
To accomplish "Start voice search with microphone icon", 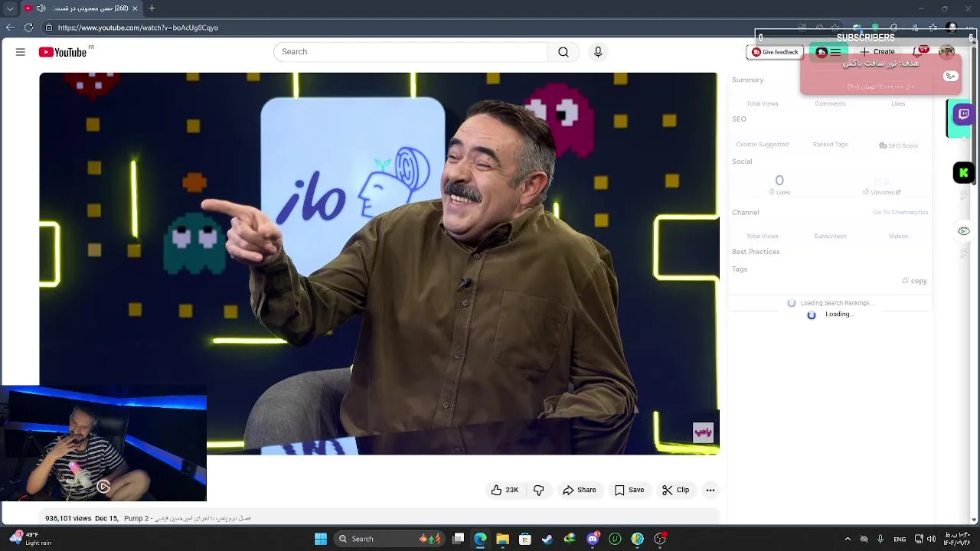I will click(x=598, y=52).
